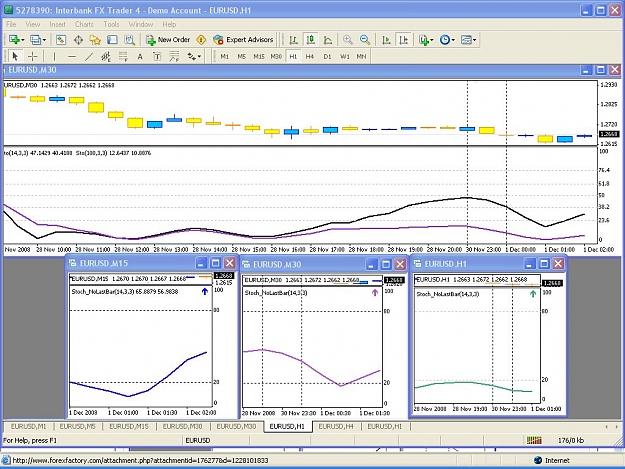This screenshot has width=625, height=469.
Task: Click the blue arrow in M15 window
Action: [205, 292]
